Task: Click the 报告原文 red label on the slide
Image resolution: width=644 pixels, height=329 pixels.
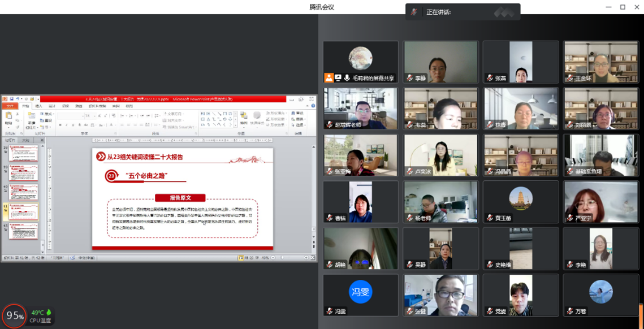Action: coord(180,198)
